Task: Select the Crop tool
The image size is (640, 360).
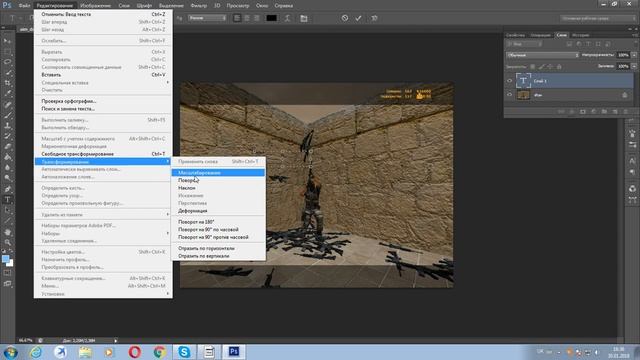Action: tap(7, 83)
